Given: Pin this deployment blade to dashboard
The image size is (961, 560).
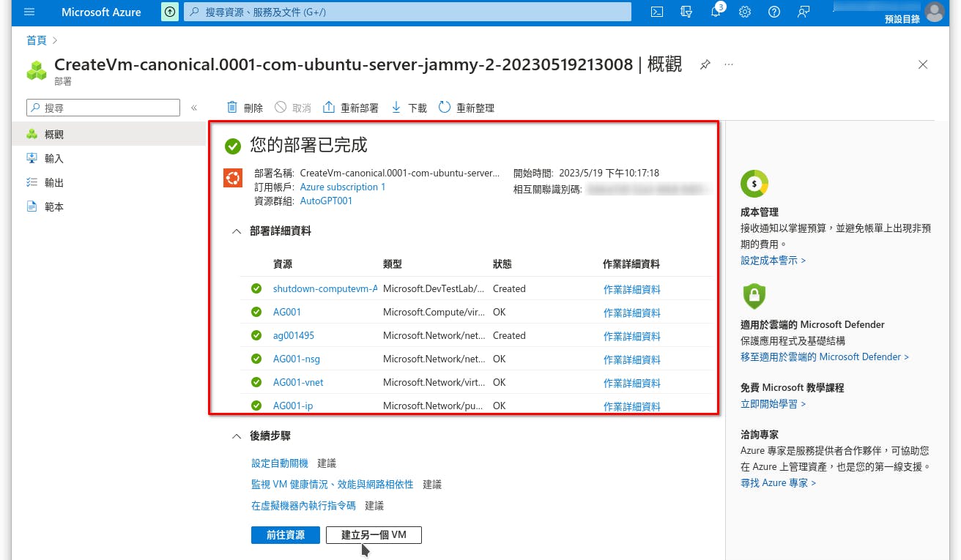Looking at the screenshot, I should coord(705,64).
